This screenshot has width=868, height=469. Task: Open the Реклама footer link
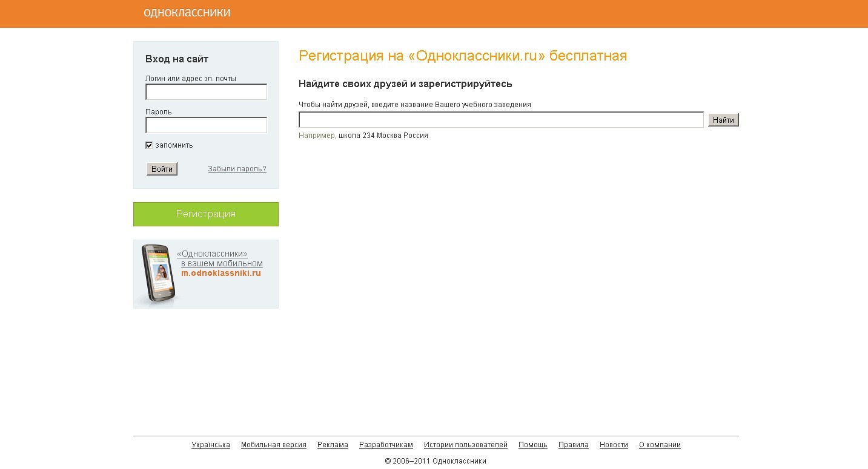pos(333,445)
